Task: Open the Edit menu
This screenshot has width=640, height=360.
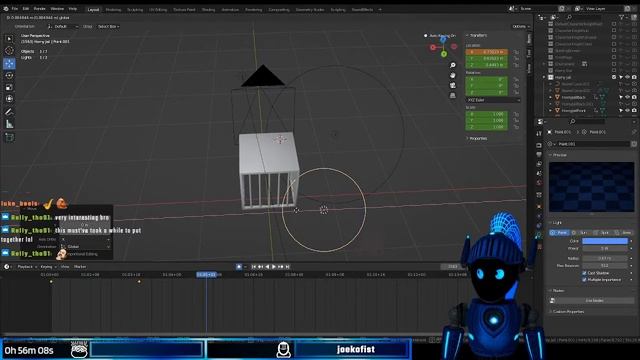Action: pos(26,9)
